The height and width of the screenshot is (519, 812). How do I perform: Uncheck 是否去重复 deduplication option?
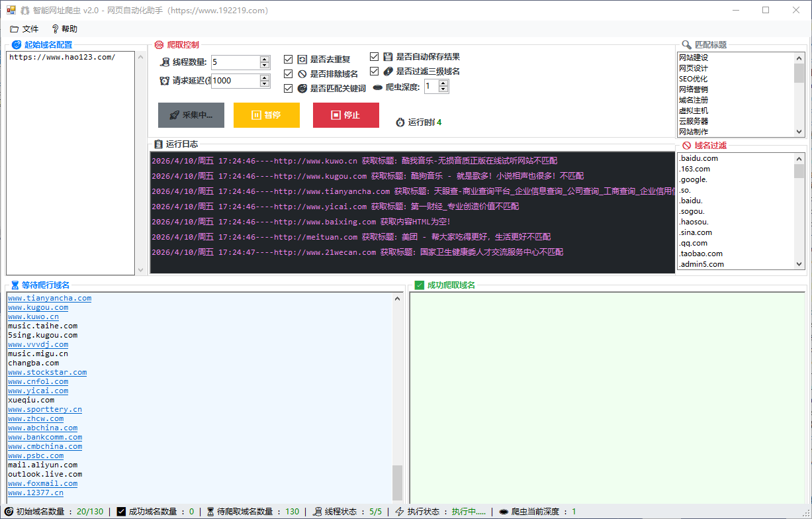click(289, 58)
